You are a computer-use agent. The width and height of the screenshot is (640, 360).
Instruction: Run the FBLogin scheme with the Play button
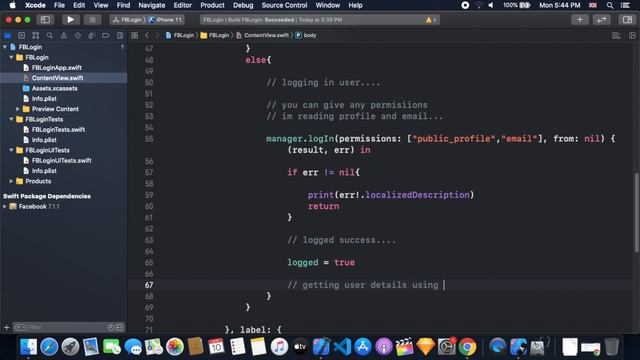point(70,20)
